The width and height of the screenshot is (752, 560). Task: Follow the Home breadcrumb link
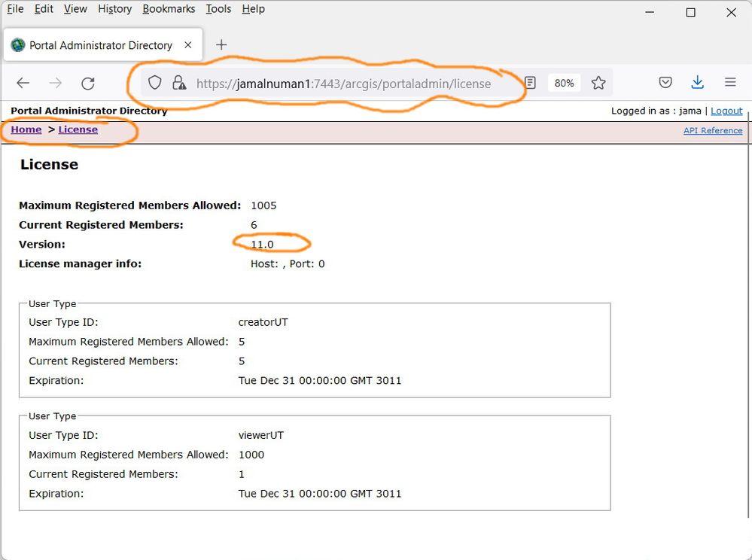tap(26, 129)
